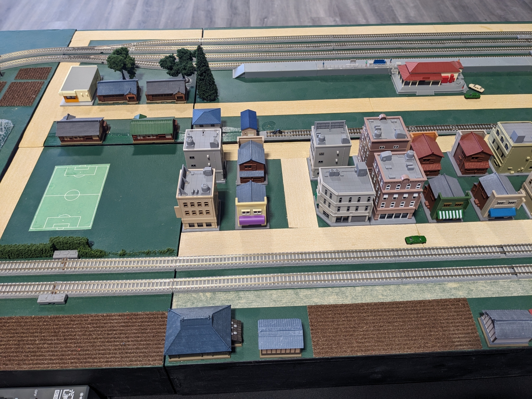Click the green car on the lower road
This screenshot has height=399, width=532.
click(x=416, y=240)
